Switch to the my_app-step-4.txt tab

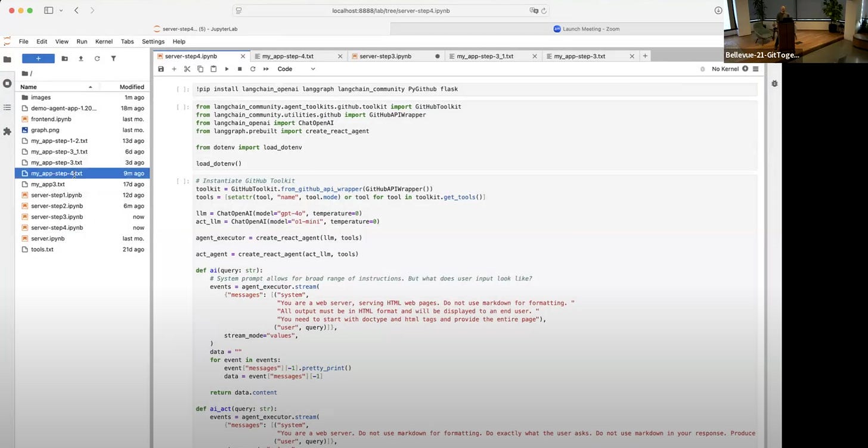click(x=299, y=56)
